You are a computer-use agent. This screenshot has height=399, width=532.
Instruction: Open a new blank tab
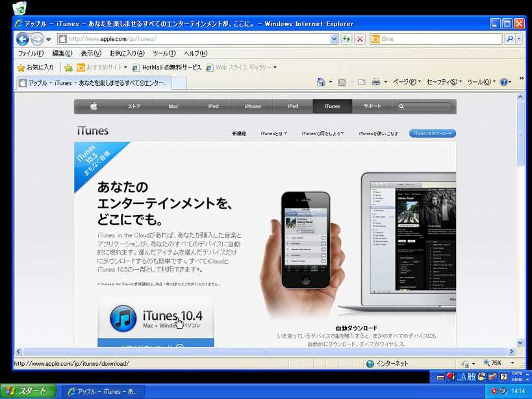pos(179,83)
